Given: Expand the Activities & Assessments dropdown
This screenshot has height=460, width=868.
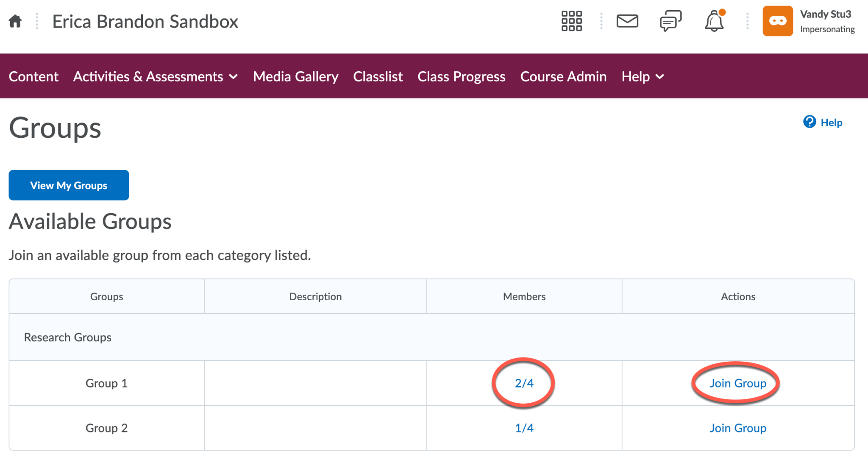Looking at the screenshot, I should (x=149, y=77).
